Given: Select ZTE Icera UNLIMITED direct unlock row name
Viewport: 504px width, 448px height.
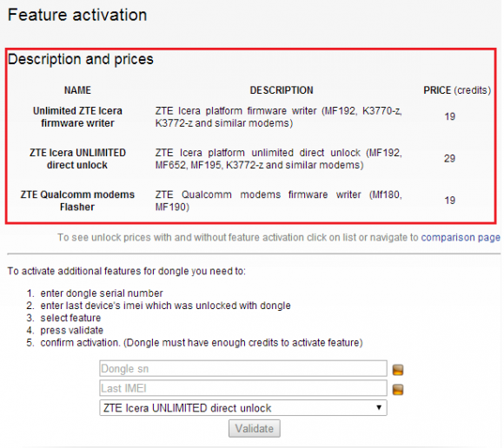Looking at the screenshot, I should coord(77,159).
